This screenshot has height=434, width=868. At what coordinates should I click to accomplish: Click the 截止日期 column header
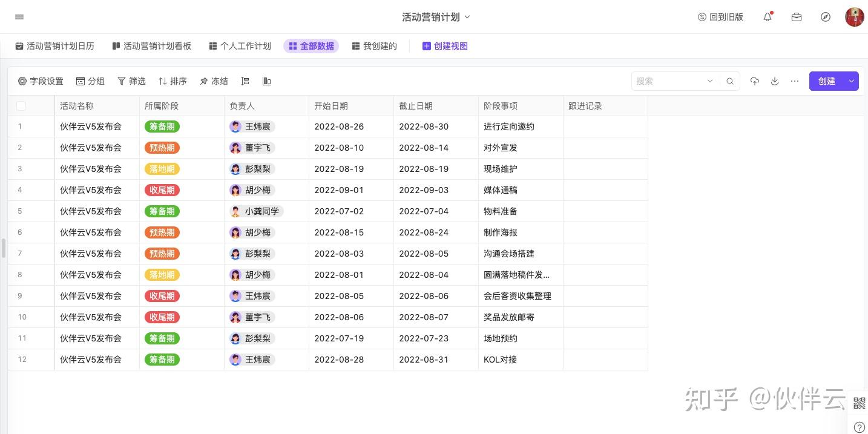(436, 106)
